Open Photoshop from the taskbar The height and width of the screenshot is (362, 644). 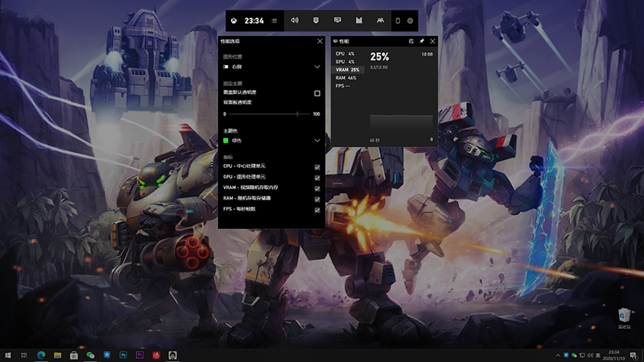(x=123, y=355)
